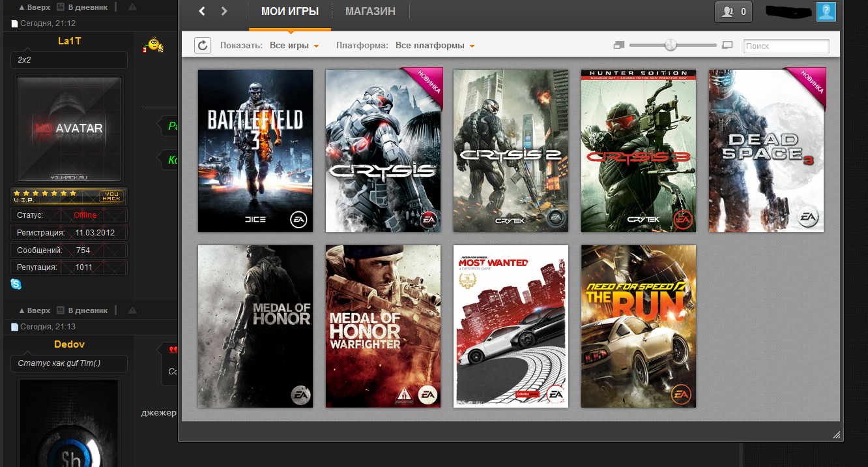Switch to the МОИ ИГРЫ tab
Image resolution: width=868 pixels, height=467 pixels.
tap(290, 12)
